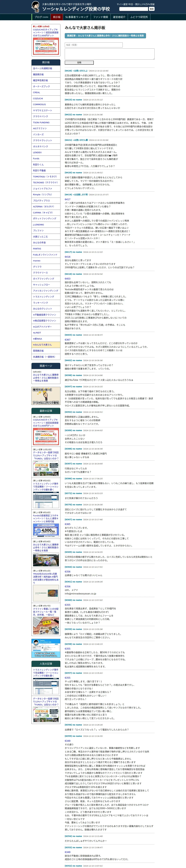Open バンカーズ board
Image resolution: width=186 pixels, height=868 pixels.
[x=46, y=134]
